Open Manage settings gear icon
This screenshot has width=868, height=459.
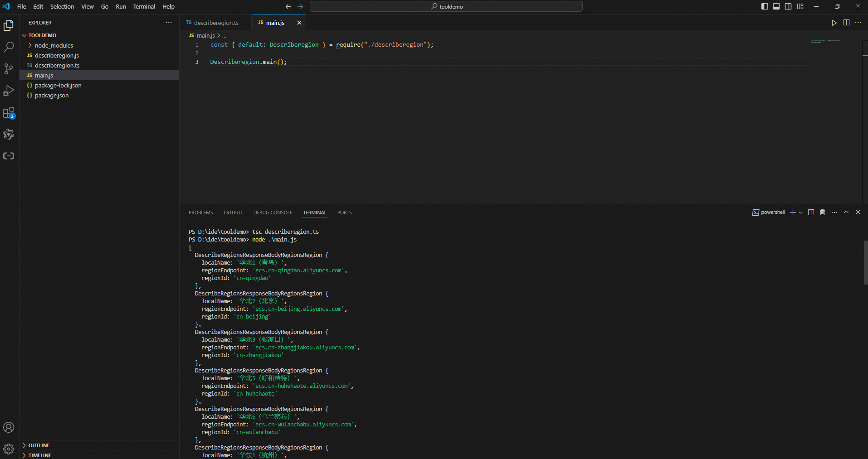coord(9,449)
